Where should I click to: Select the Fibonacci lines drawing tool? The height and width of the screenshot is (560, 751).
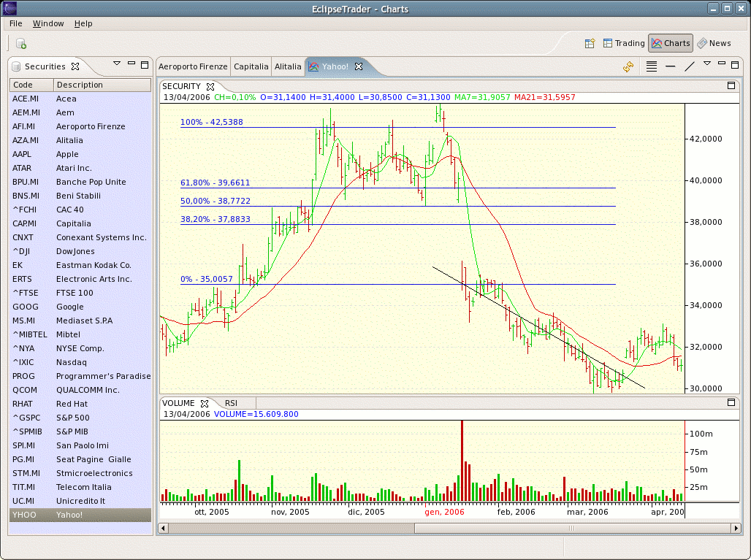point(652,67)
